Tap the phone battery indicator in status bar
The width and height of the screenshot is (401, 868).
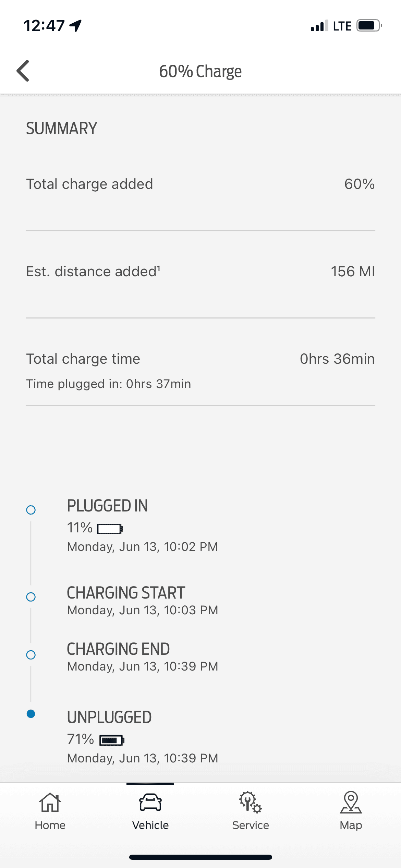369,26
